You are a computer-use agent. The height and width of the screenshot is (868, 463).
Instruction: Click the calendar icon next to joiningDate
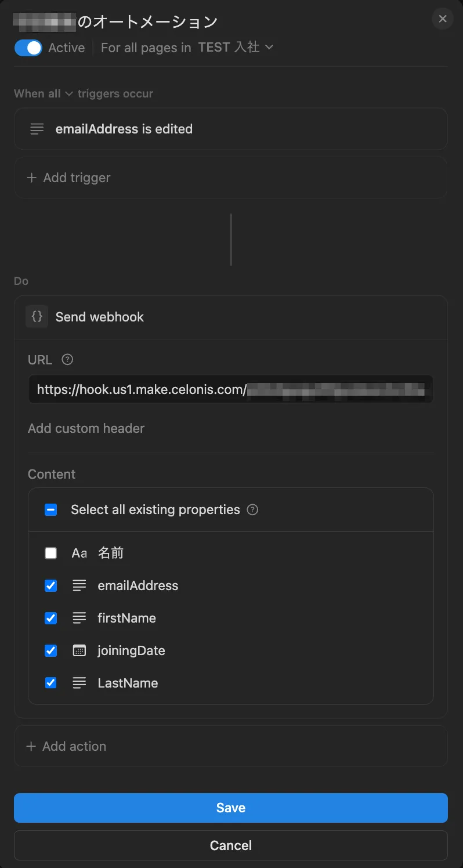[79, 650]
